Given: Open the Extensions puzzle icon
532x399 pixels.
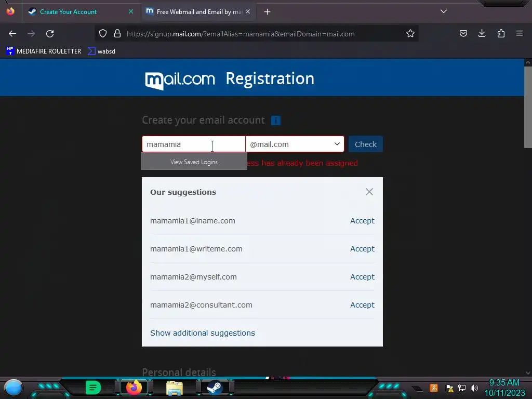Looking at the screenshot, I should coord(501,34).
